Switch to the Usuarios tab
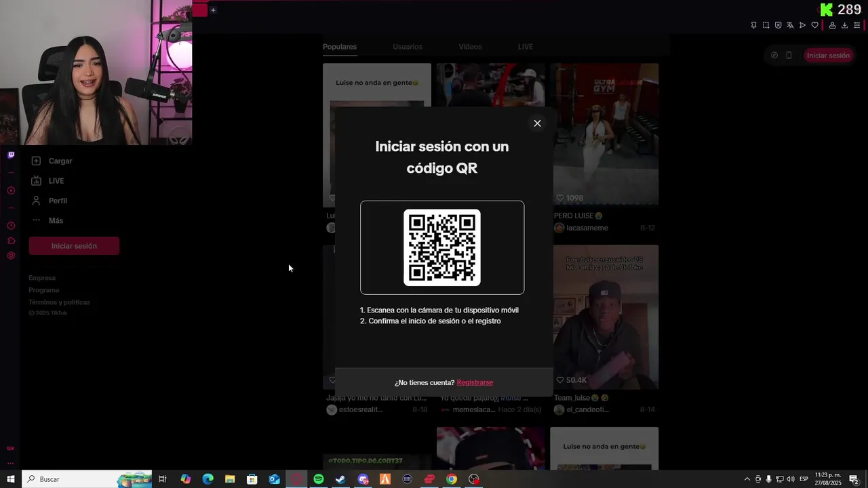This screenshot has width=868, height=488. [408, 47]
